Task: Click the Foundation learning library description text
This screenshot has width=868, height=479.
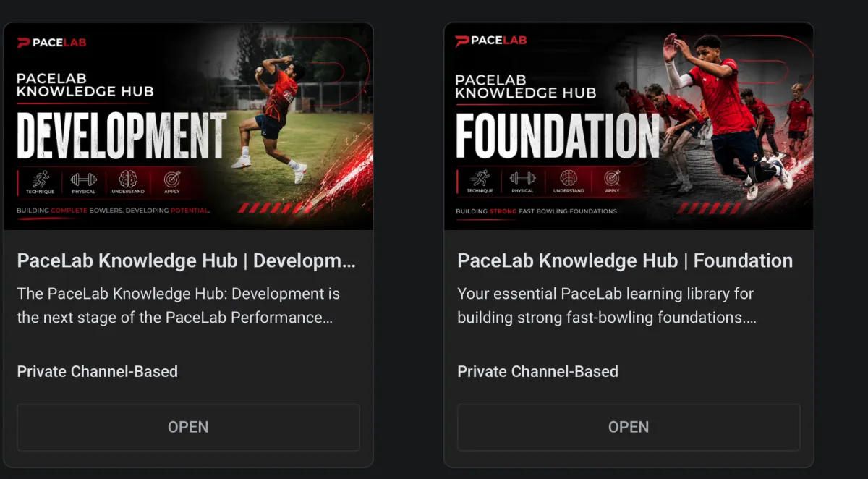Action: pyautogui.click(x=607, y=306)
